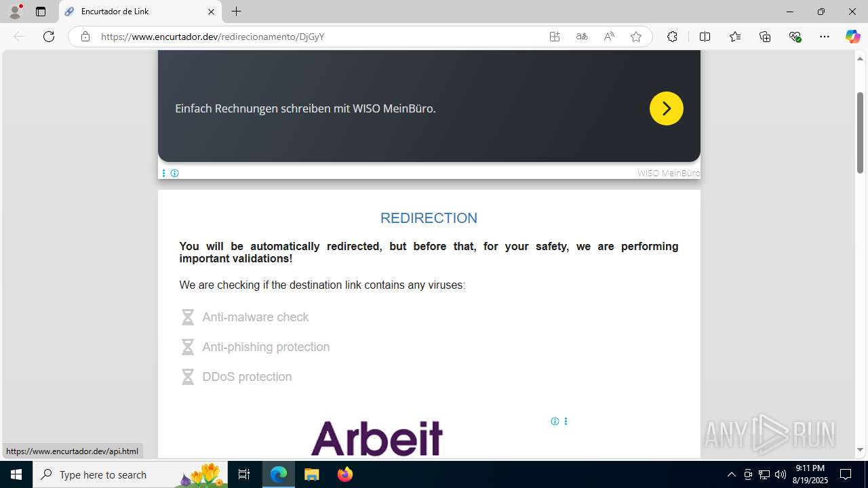Open the Windows Start menu

(16, 474)
